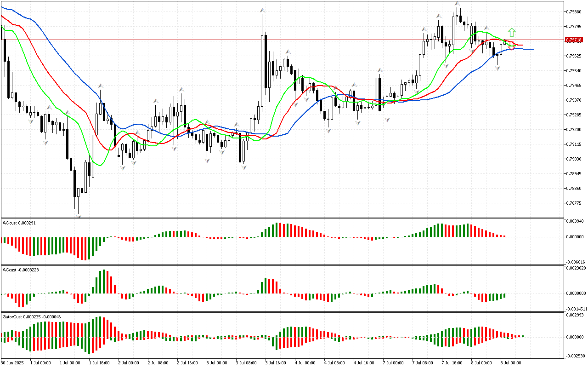588x368 pixels.
Task: Click fractal arrow above the highest candle peak
Action: [457, 4]
